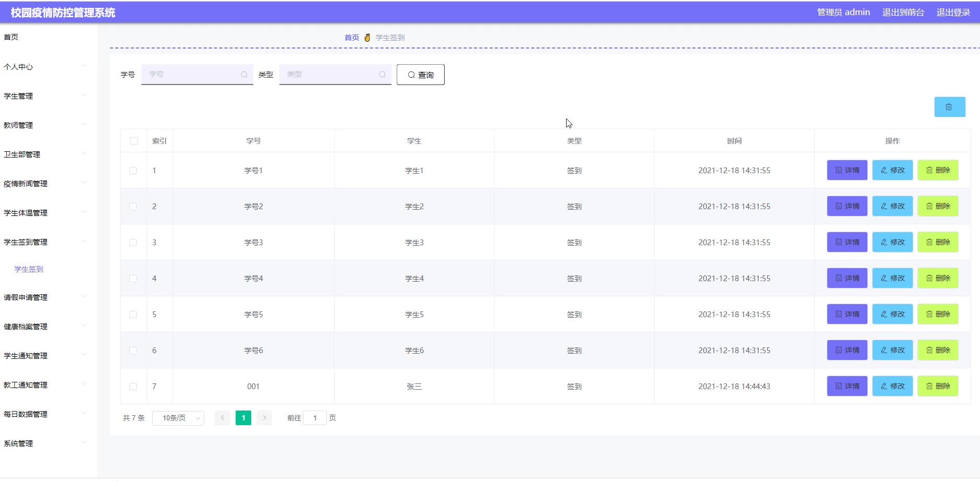Click the search icon in 类型 field
This screenshot has width=980, height=482.
tap(382, 75)
